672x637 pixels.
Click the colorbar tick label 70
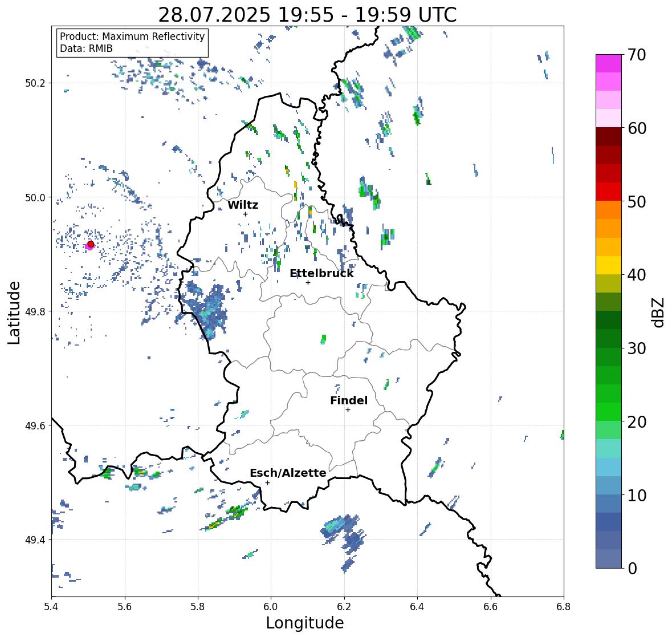(x=637, y=55)
